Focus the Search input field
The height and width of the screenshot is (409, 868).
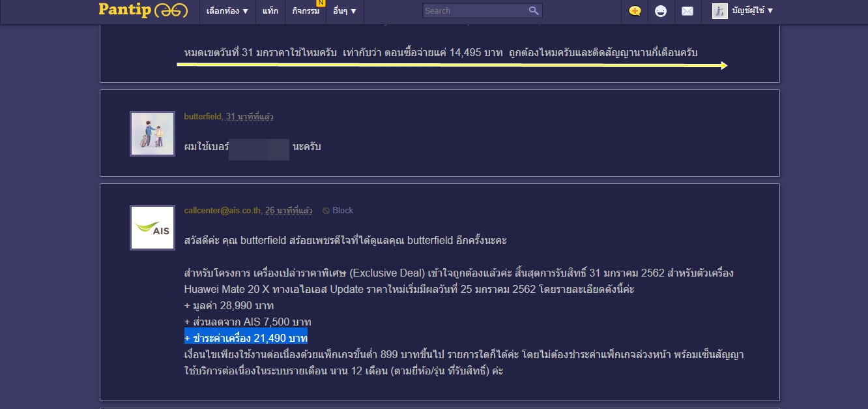click(x=475, y=10)
